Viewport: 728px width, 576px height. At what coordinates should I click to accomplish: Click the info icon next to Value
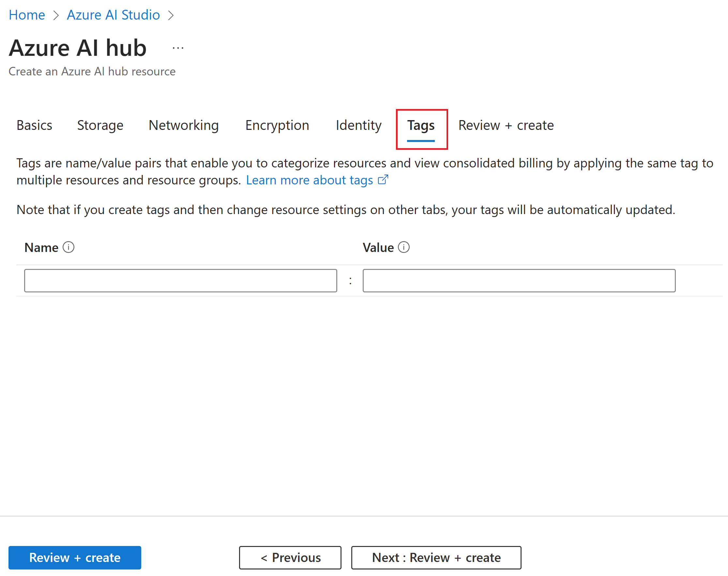pos(403,247)
